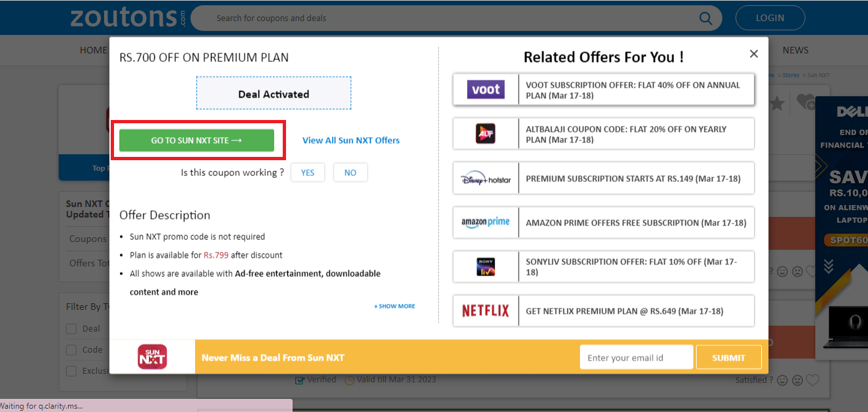Enable the Code filter checkbox
868x412 pixels.
71,349
